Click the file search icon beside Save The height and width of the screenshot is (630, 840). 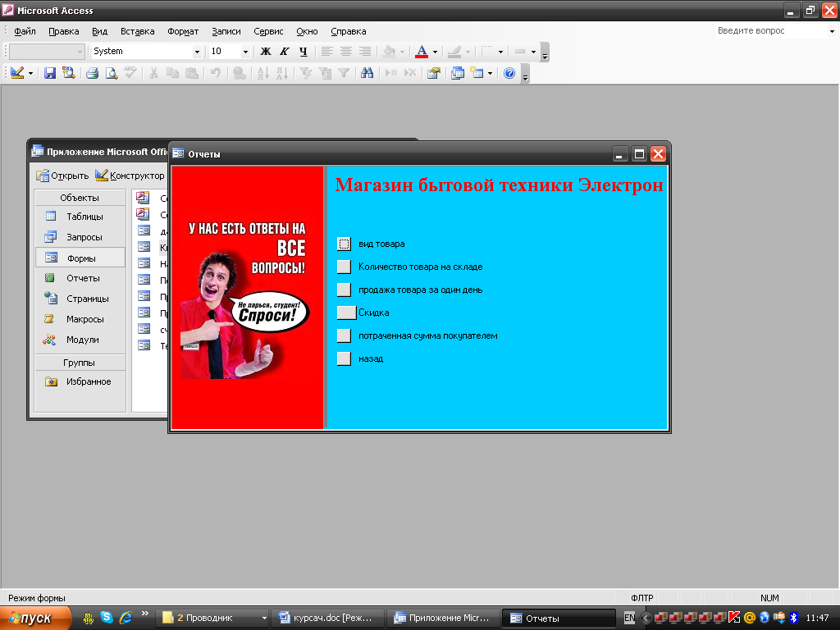(69, 73)
